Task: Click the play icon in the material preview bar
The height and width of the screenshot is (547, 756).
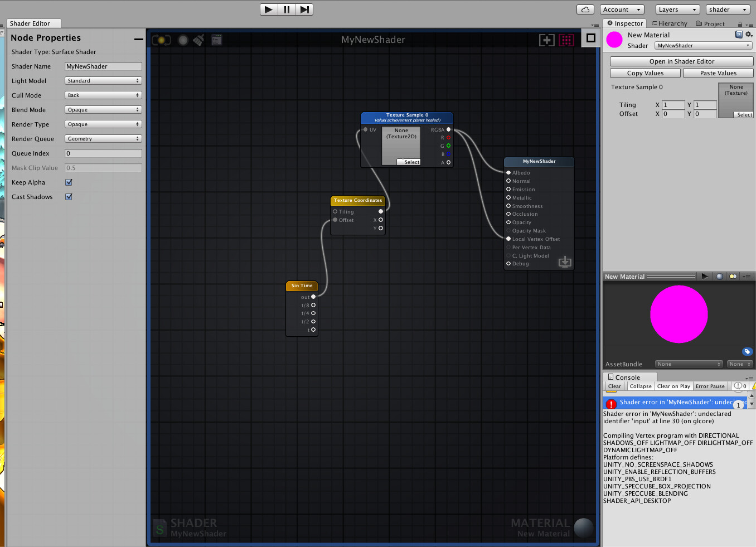Action: (705, 276)
